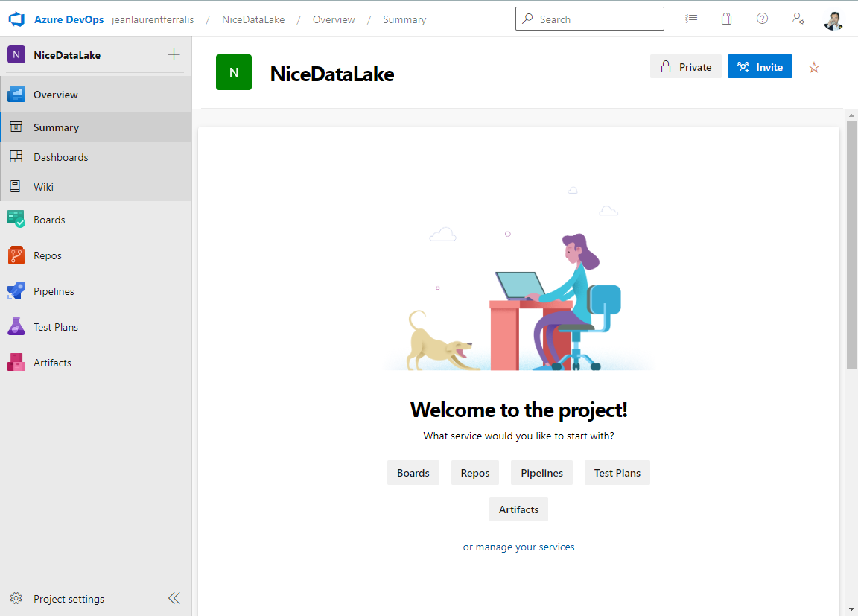Click the scrollbar up arrow
This screenshot has height=616, width=858.
(851, 115)
